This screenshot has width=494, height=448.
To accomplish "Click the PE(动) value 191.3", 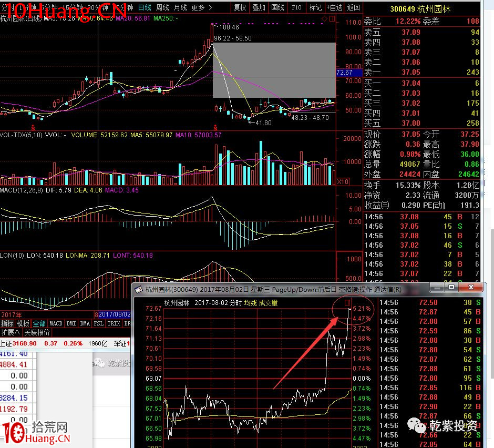I will tap(470, 205).
